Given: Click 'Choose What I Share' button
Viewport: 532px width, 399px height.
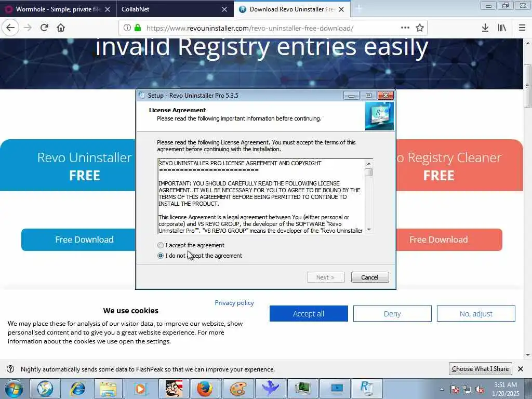Looking at the screenshot, I should pyautogui.click(x=480, y=368).
